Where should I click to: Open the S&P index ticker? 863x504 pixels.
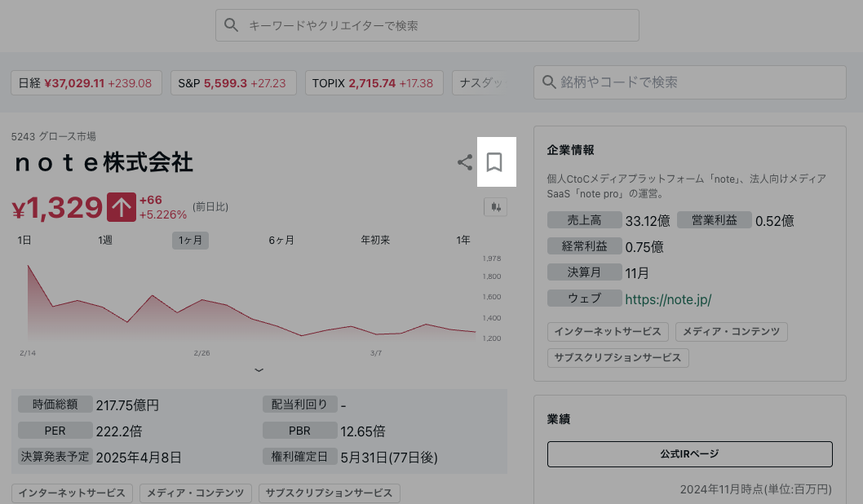(x=232, y=83)
